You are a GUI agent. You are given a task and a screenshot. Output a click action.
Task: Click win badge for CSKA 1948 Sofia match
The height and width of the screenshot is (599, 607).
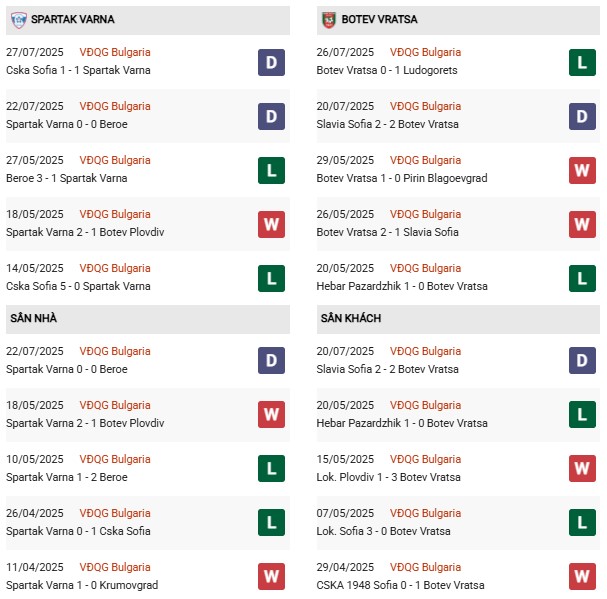582,578
